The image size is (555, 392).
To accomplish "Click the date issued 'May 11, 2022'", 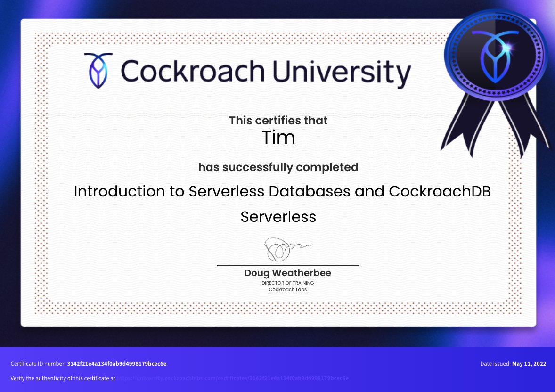I will coord(529,364).
